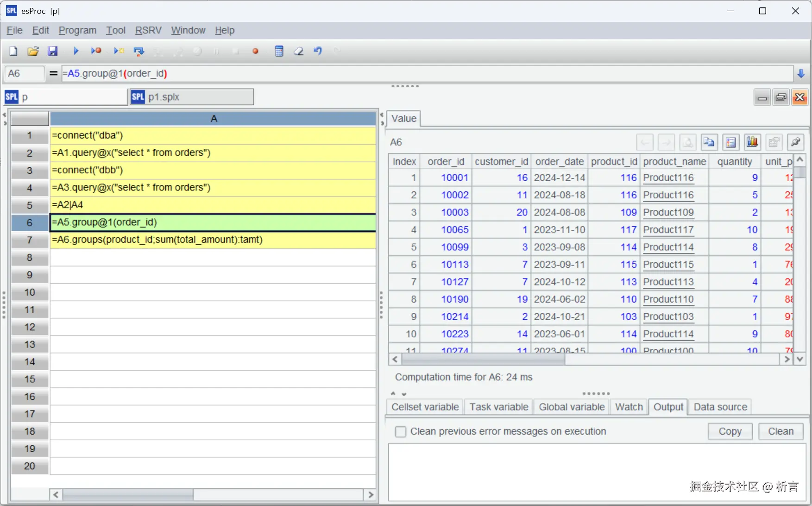Click product_name link Product117
Viewport: 812px width, 506px height.
[x=668, y=230]
